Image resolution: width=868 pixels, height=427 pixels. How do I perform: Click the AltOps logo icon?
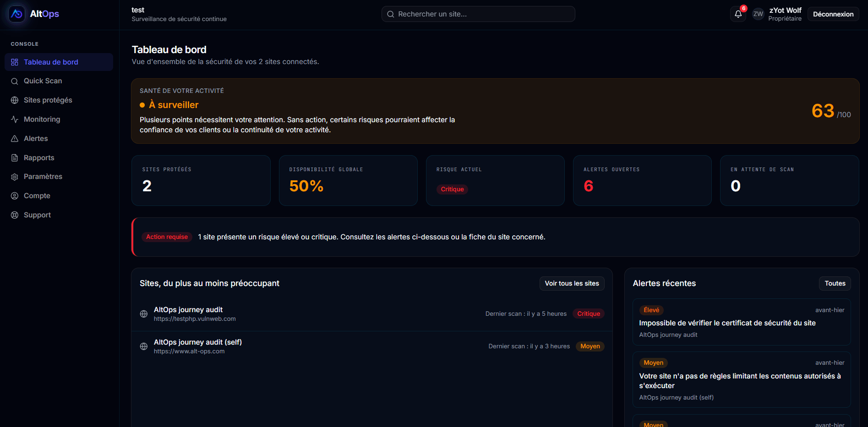point(17,14)
